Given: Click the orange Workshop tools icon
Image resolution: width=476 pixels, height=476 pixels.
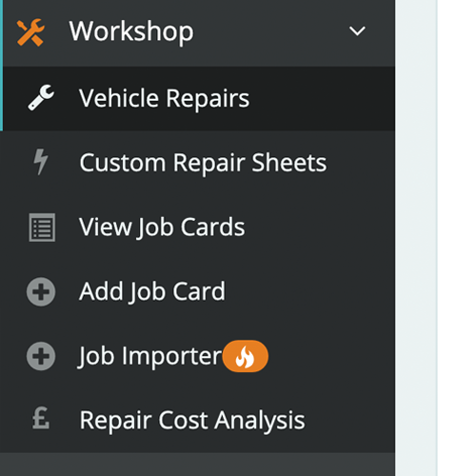Looking at the screenshot, I should [30, 32].
